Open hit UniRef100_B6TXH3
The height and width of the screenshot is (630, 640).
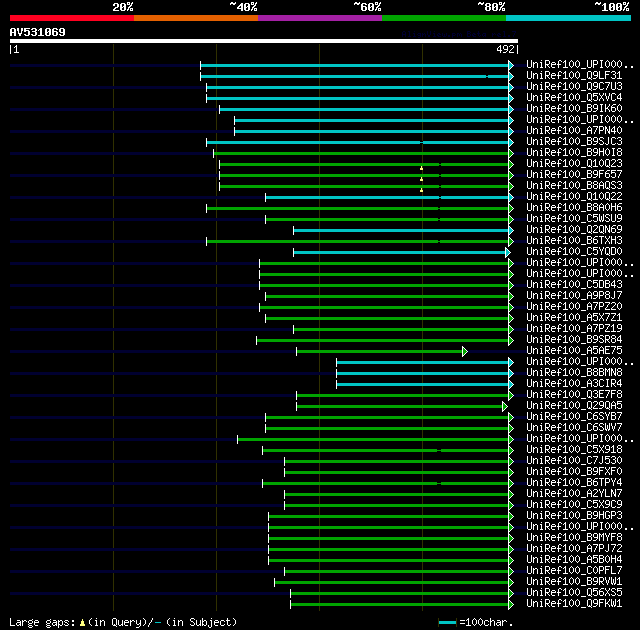[574, 241]
